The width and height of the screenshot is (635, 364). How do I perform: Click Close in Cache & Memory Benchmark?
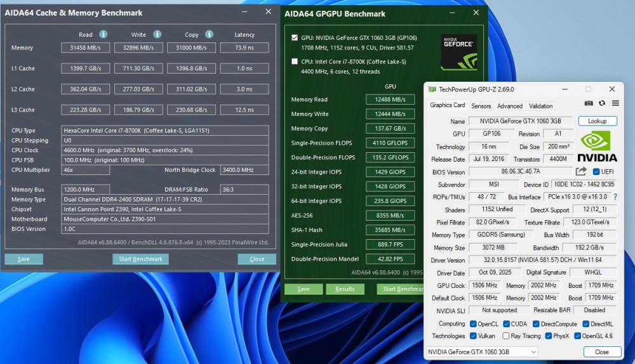pyautogui.click(x=257, y=259)
